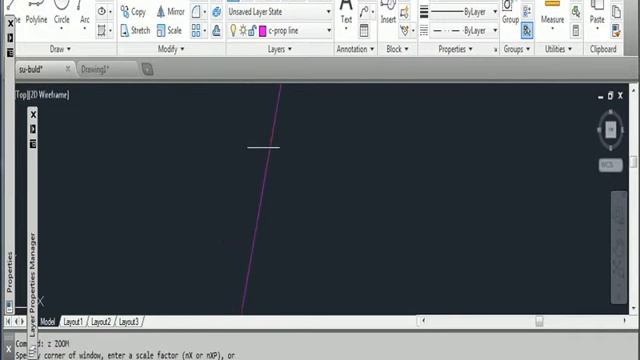Click the linetype icon in Properties panel
The height and width of the screenshot is (360, 640).
tap(424, 31)
